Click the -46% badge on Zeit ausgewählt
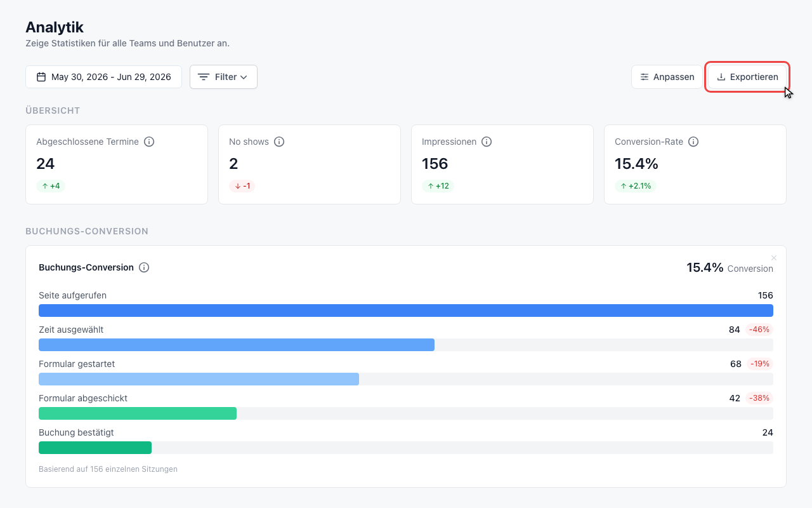812x508 pixels. pyautogui.click(x=759, y=330)
